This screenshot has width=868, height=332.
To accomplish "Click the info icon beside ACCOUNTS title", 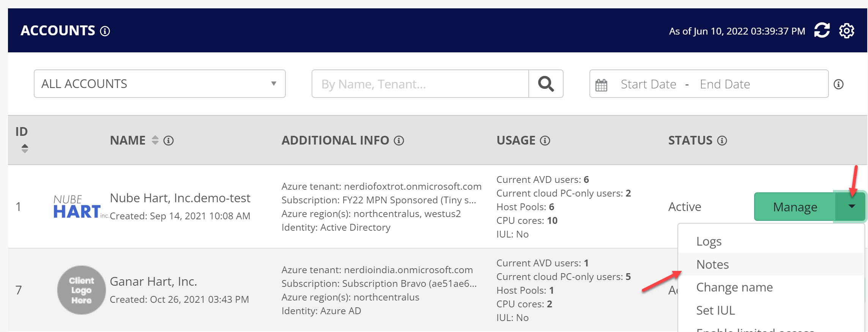I will (105, 31).
